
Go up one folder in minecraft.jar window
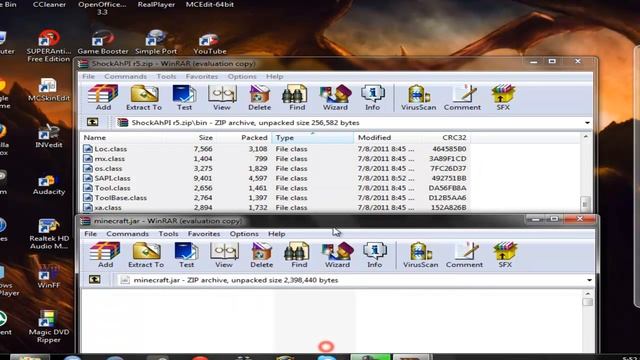(x=95, y=280)
